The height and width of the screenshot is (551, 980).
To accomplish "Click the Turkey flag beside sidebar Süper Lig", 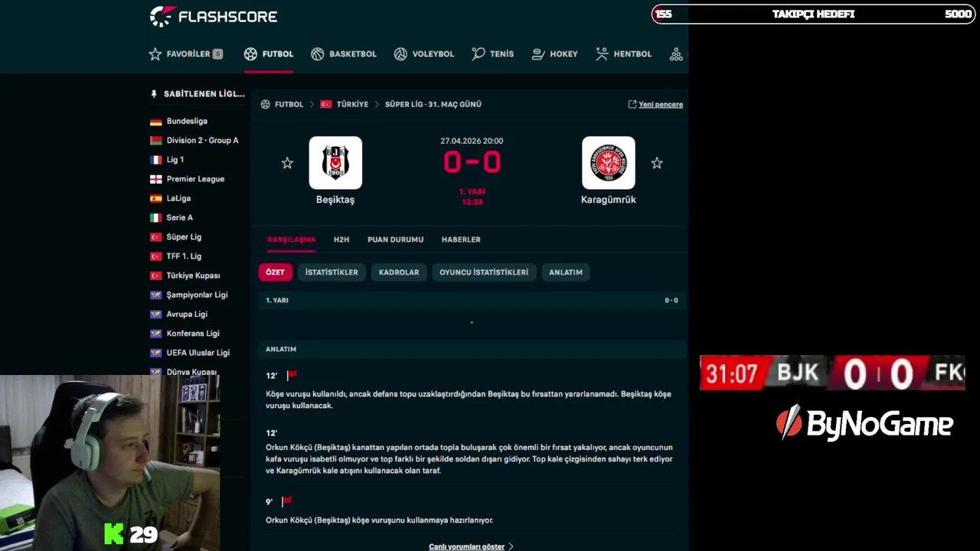I will click(155, 237).
